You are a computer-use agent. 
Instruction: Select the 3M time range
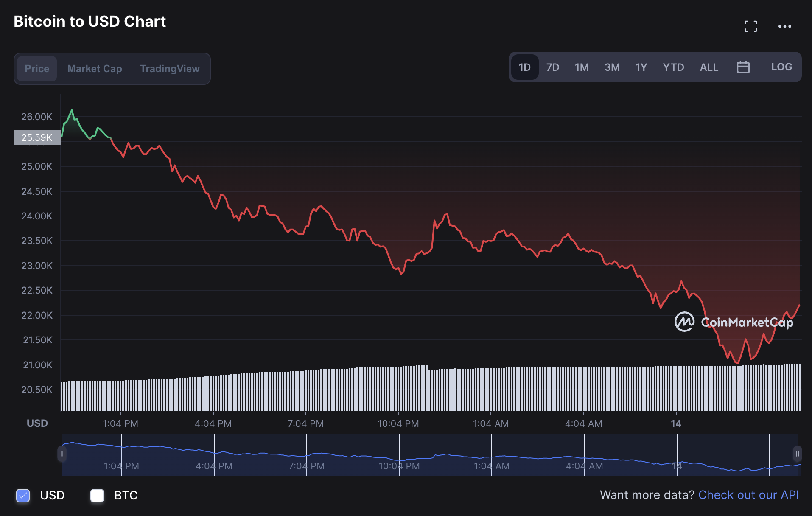tap(612, 67)
